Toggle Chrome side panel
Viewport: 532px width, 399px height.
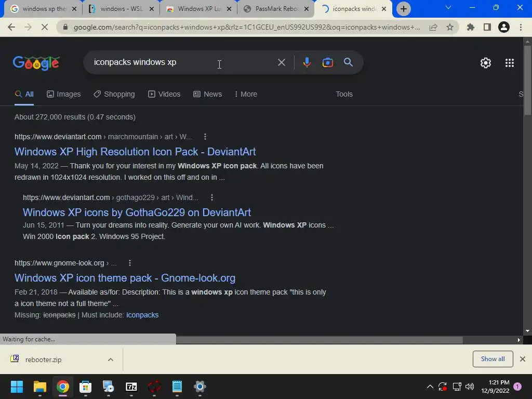coord(487,27)
